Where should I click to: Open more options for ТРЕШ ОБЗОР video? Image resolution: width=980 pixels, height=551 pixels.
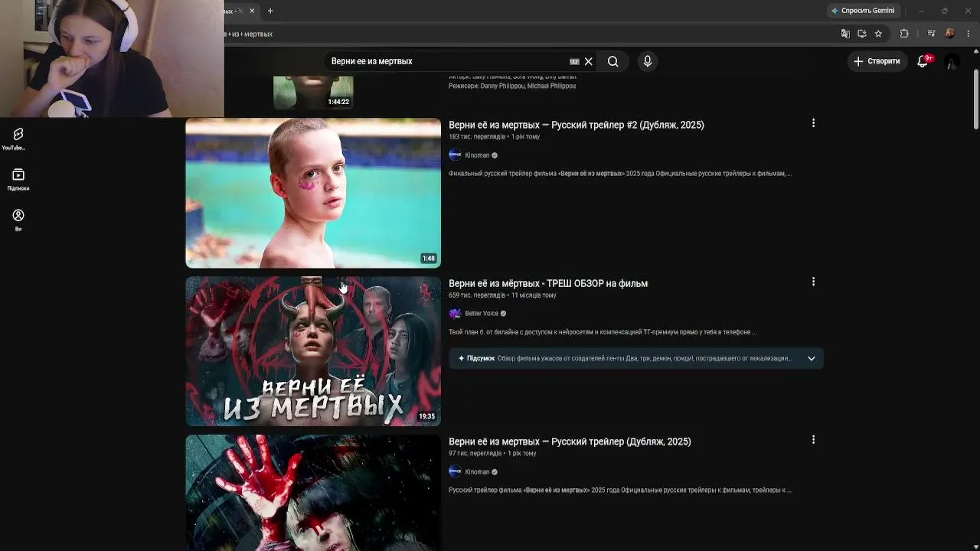click(813, 282)
